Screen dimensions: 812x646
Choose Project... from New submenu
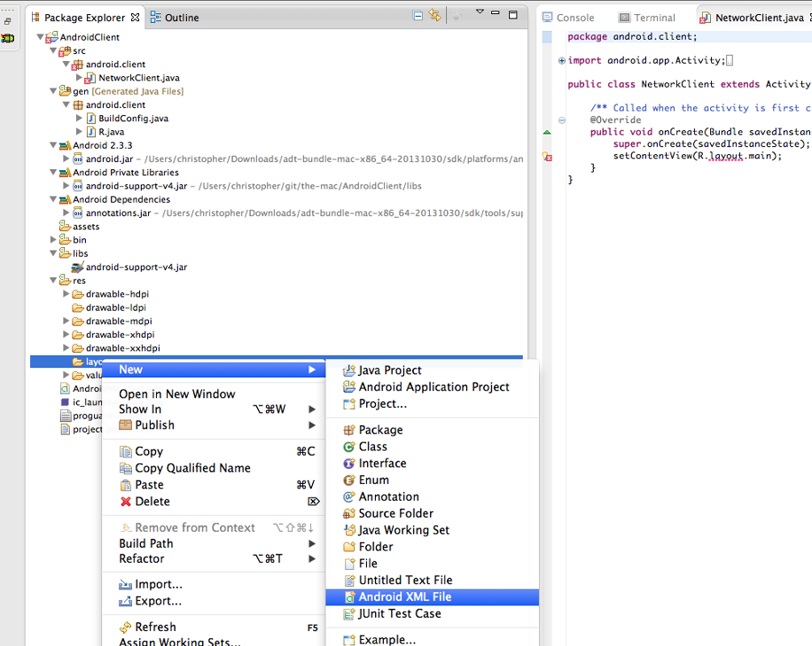click(x=433, y=403)
